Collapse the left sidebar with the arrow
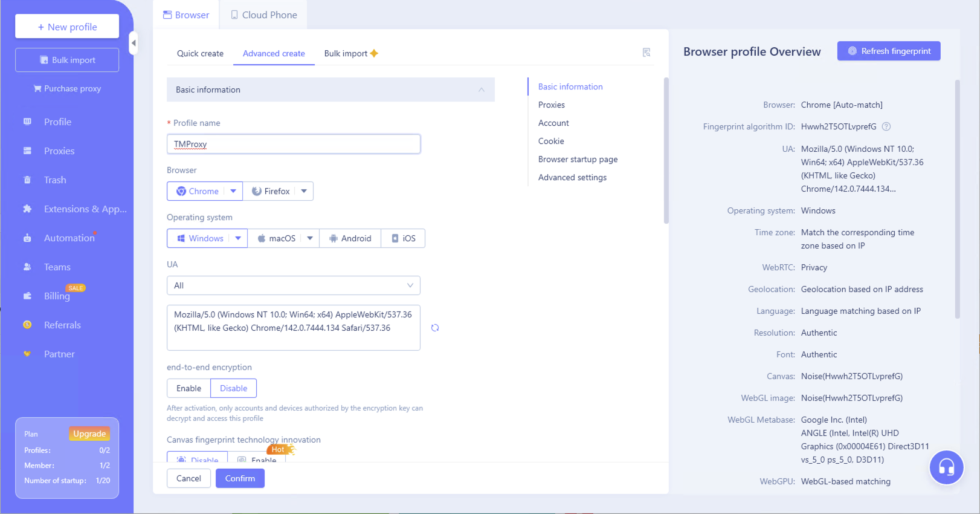 point(134,43)
